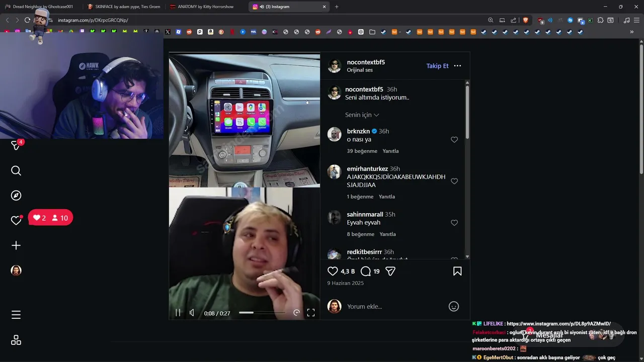Screen dimensions: 644x362
Task: Click the red likes and followers notification bubble
Action: [x=50, y=218]
